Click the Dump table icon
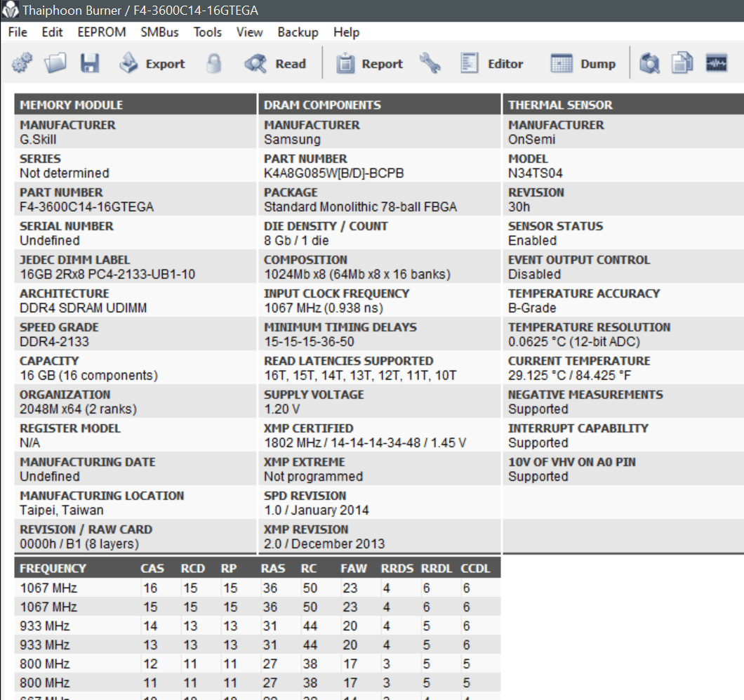The image size is (744, 700). click(x=562, y=63)
